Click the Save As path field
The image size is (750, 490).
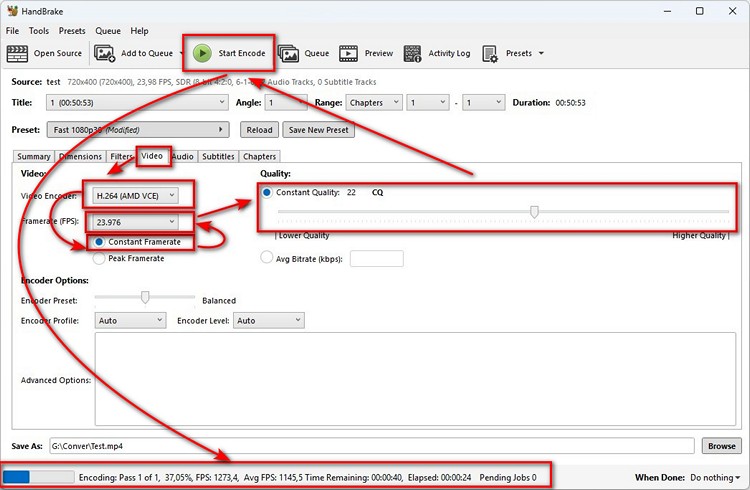[x=372, y=446]
